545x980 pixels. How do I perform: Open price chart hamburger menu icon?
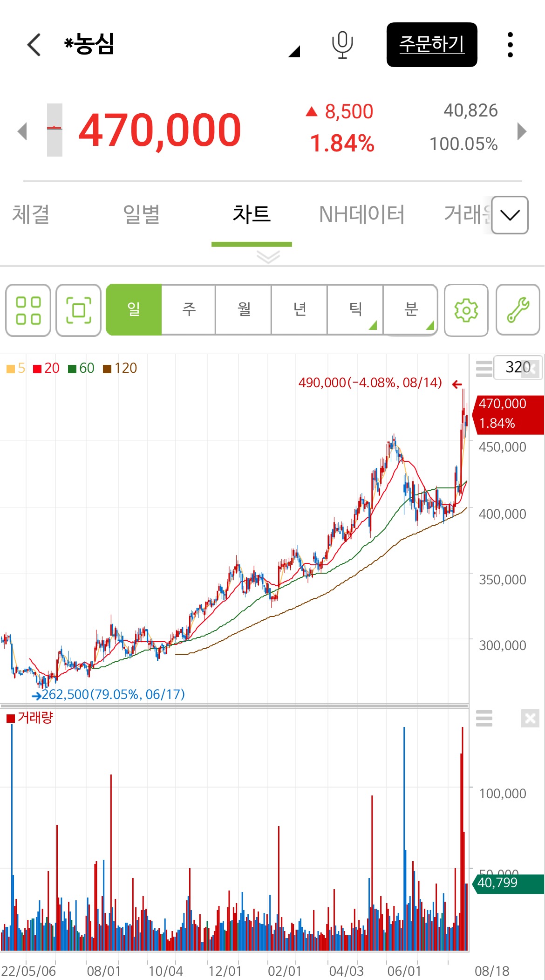tap(484, 368)
